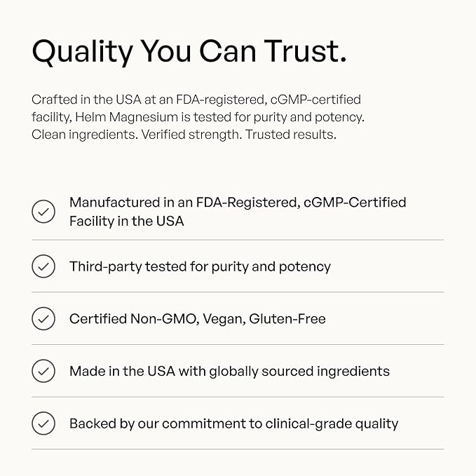The image size is (476, 476).
Task: Click the checkmark icon beside FDA-Registered facility line
Action: coord(43,212)
